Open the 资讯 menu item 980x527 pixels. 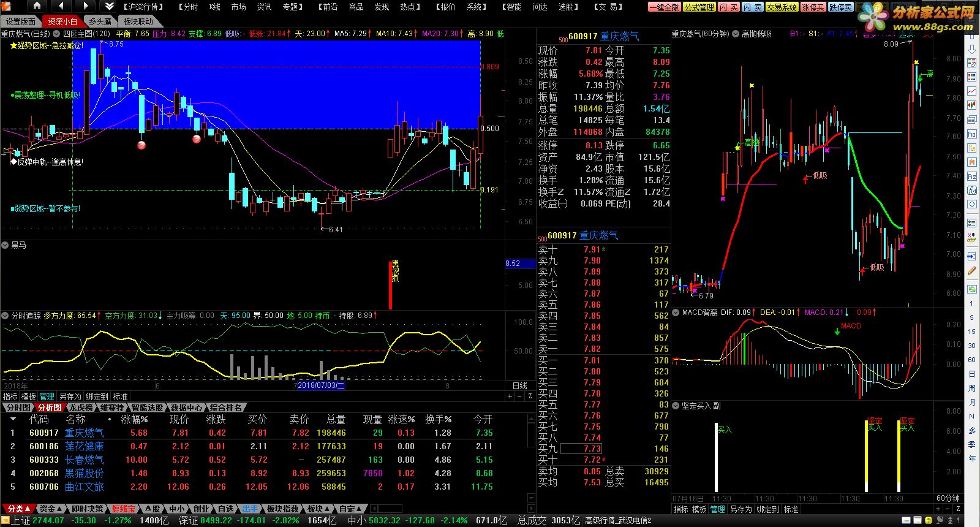pos(264,7)
